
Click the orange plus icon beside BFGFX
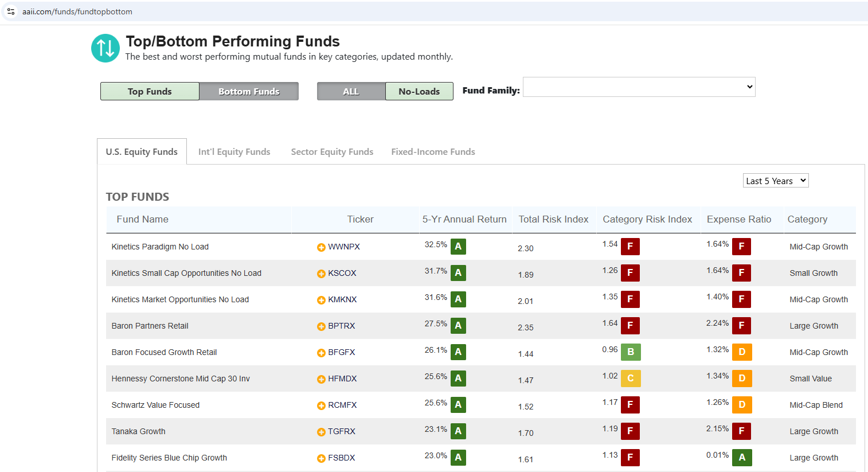click(x=321, y=353)
